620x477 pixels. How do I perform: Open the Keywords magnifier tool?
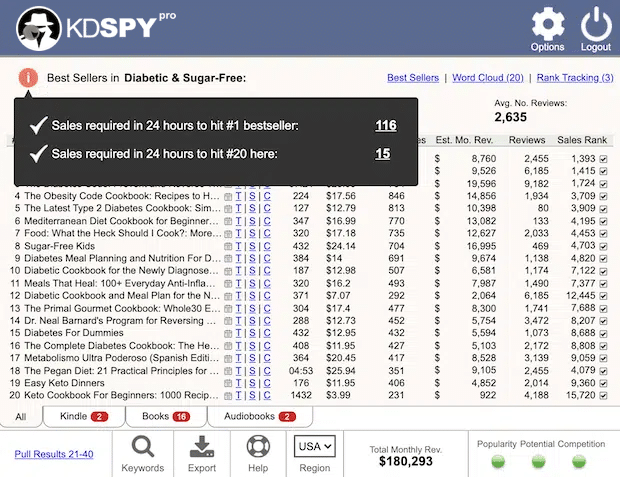tap(143, 447)
